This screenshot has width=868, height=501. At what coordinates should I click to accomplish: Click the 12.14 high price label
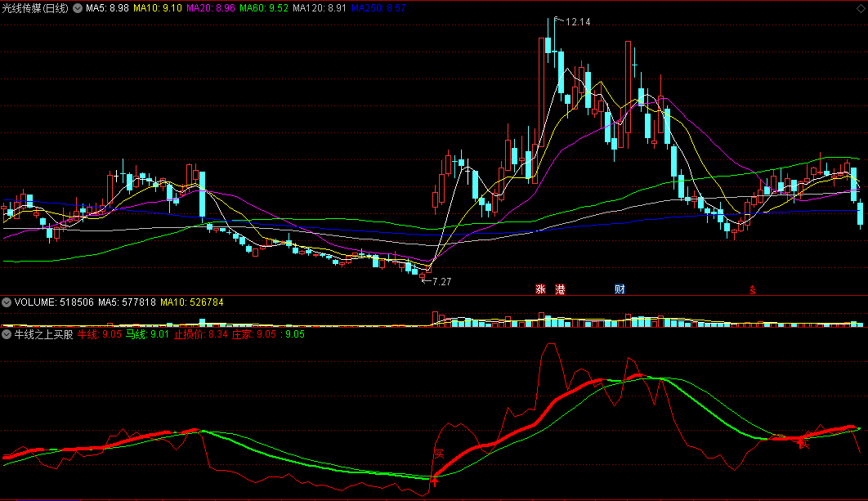578,22
